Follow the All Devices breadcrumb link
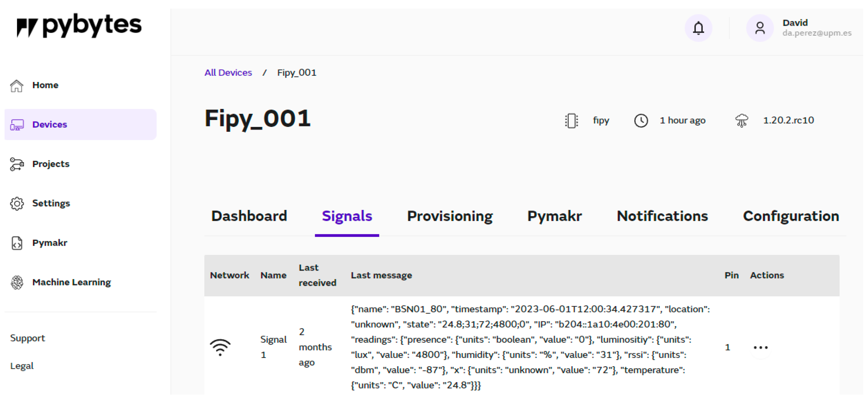Image resolution: width=868 pixels, height=400 pixels. (x=228, y=73)
